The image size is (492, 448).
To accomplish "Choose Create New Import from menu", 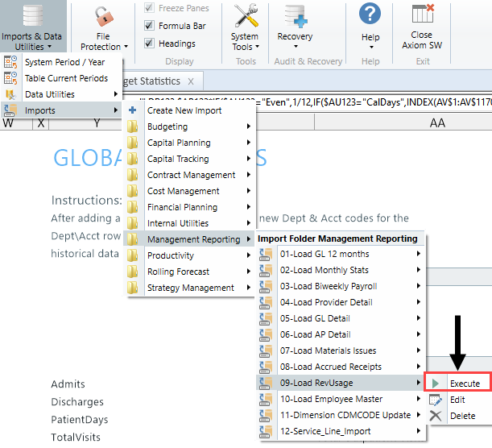I will [184, 110].
